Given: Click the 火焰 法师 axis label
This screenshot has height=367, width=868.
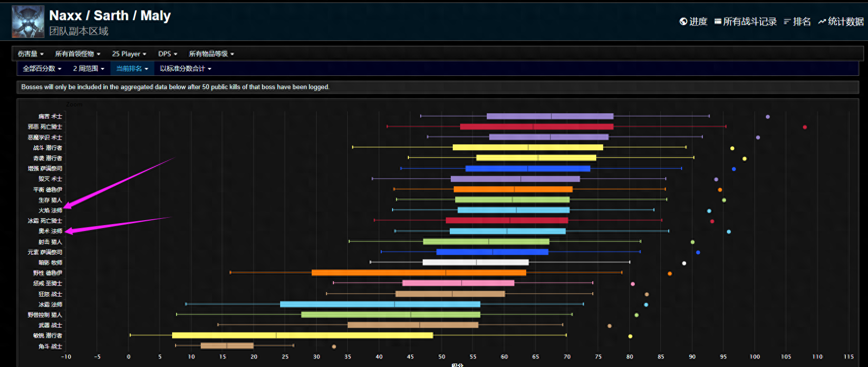Looking at the screenshot, I should click(50, 210).
